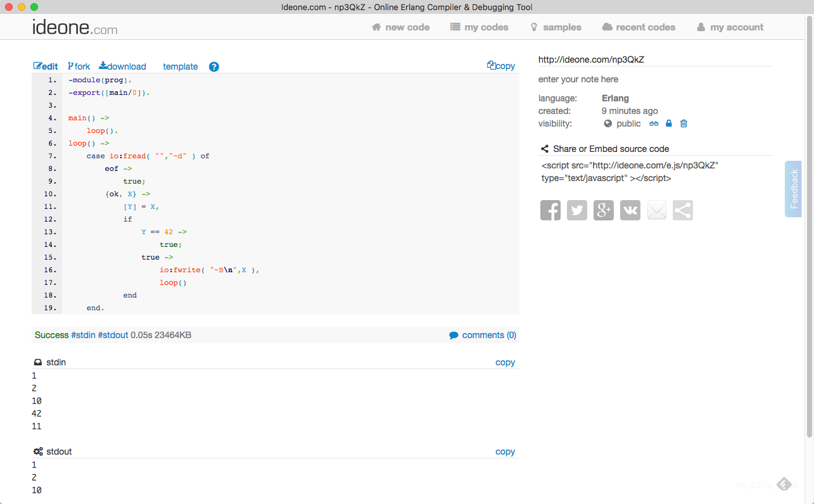Click the Google Plus share icon
Screen dimensions: 814x504
604,210
